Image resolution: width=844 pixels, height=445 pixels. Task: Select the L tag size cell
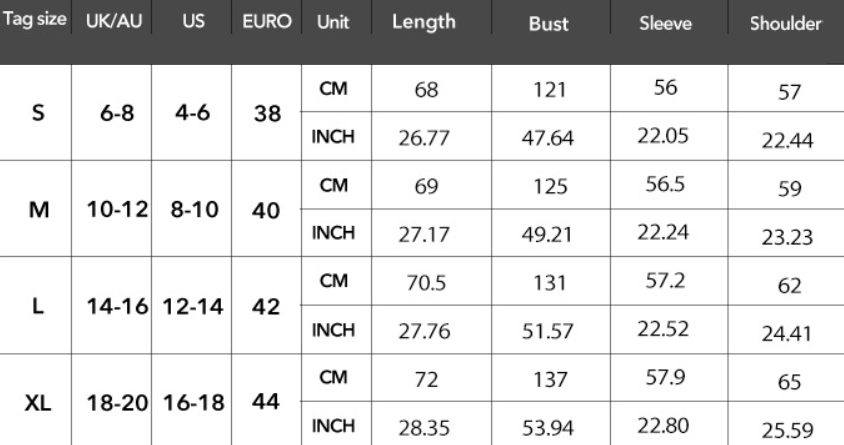point(38,306)
